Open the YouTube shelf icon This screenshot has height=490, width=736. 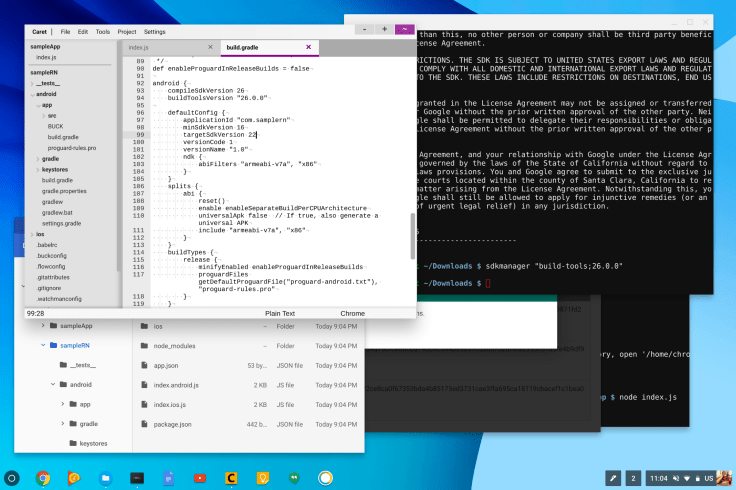(x=200, y=478)
